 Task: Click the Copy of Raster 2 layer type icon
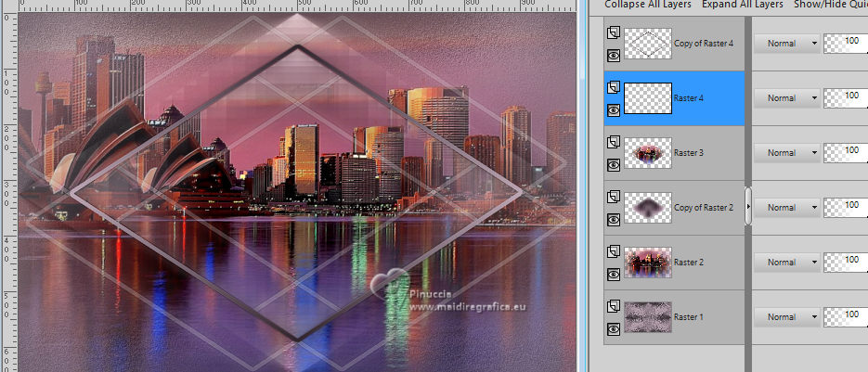click(613, 197)
